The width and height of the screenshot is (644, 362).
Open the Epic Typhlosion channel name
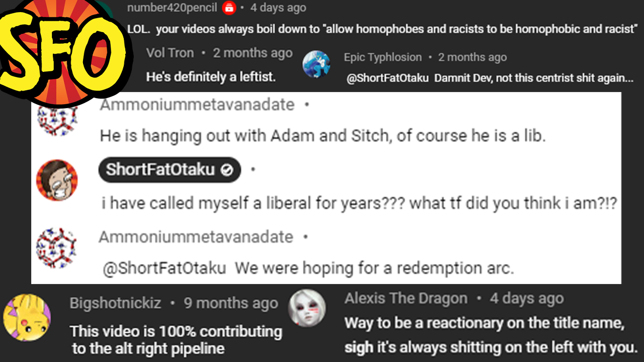(x=383, y=57)
